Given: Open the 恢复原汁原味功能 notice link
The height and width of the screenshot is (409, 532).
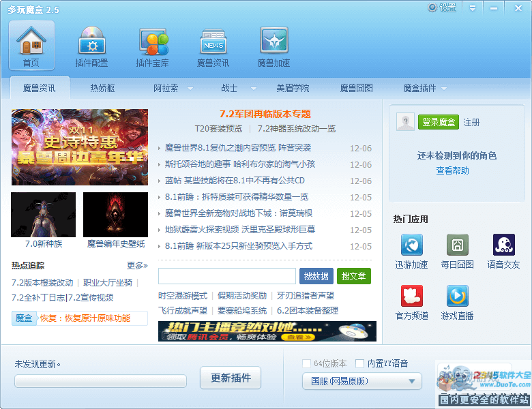Looking at the screenshot, I should [x=85, y=318].
